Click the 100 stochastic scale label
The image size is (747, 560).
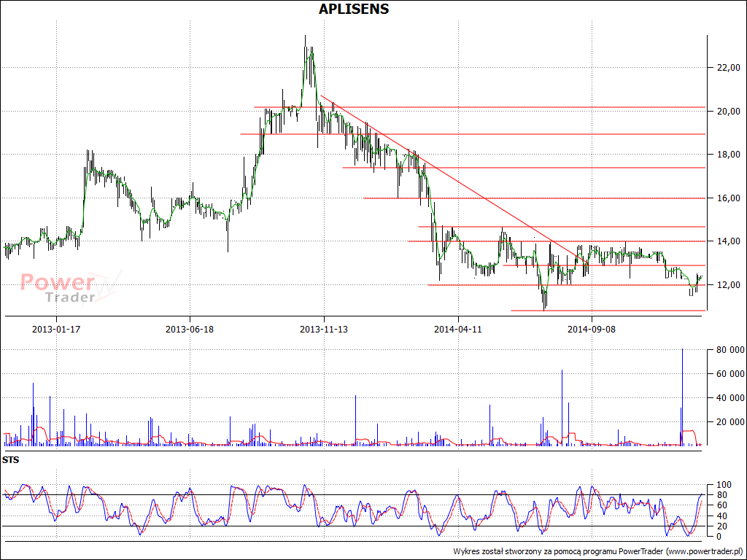click(x=724, y=485)
